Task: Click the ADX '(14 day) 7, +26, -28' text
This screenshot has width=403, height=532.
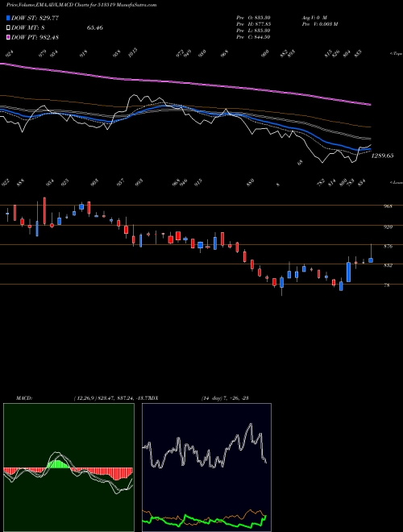Action: [x=225, y=398]
